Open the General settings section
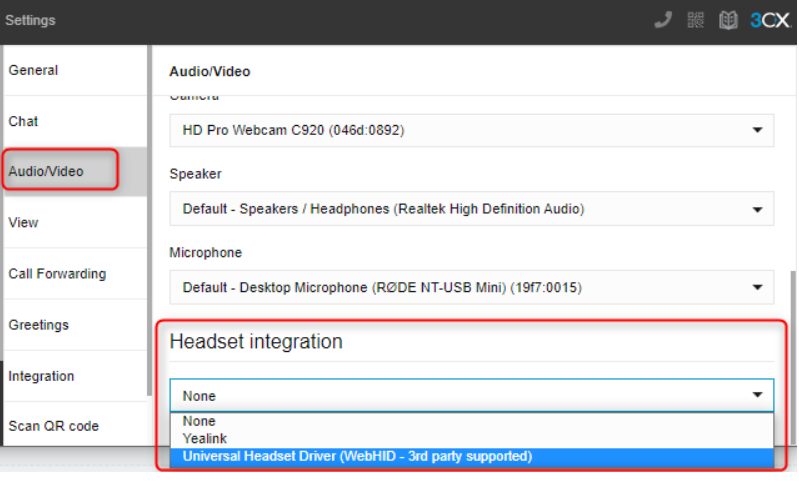 [x=75, y=70]
